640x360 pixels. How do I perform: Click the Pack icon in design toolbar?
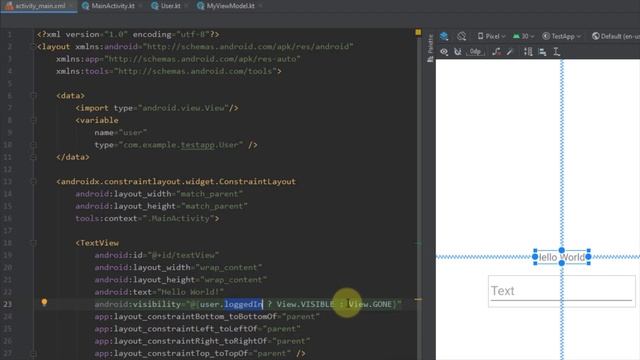tap(528, 52)
